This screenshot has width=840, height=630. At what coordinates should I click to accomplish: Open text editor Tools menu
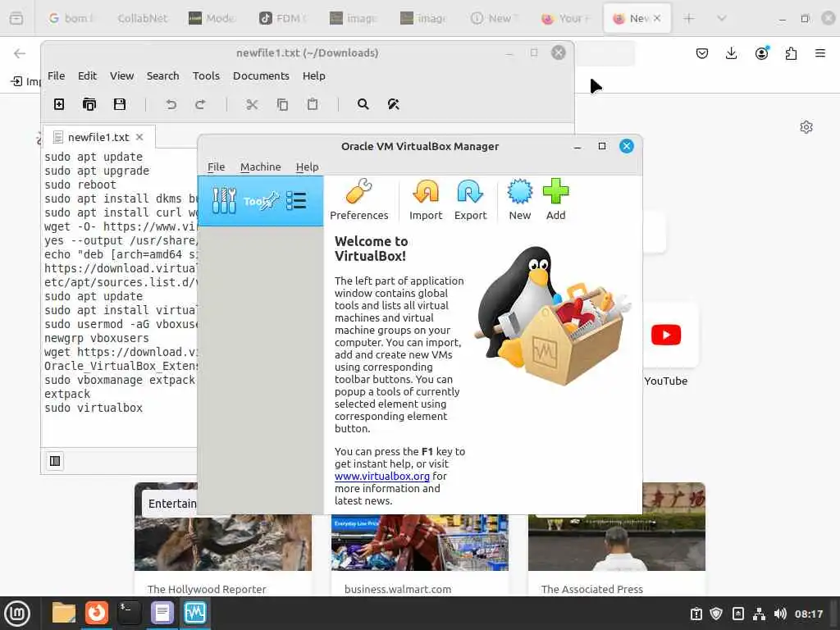point(206,75)
